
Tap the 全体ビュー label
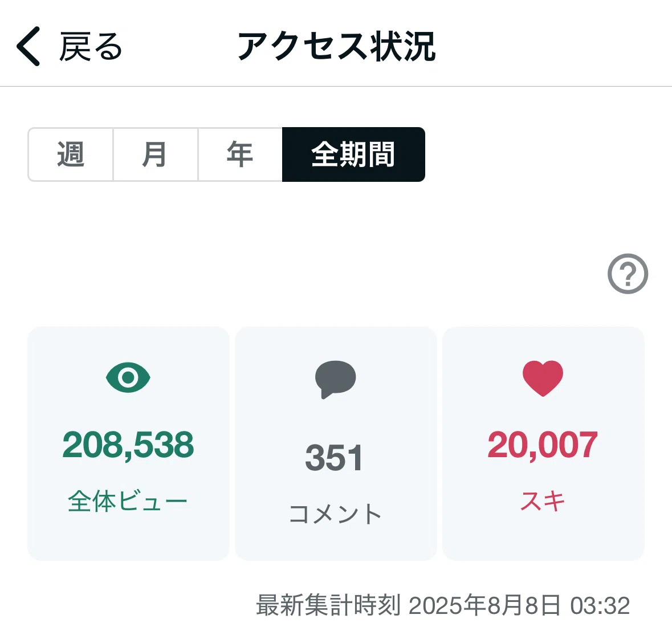[x=128, y=501]
